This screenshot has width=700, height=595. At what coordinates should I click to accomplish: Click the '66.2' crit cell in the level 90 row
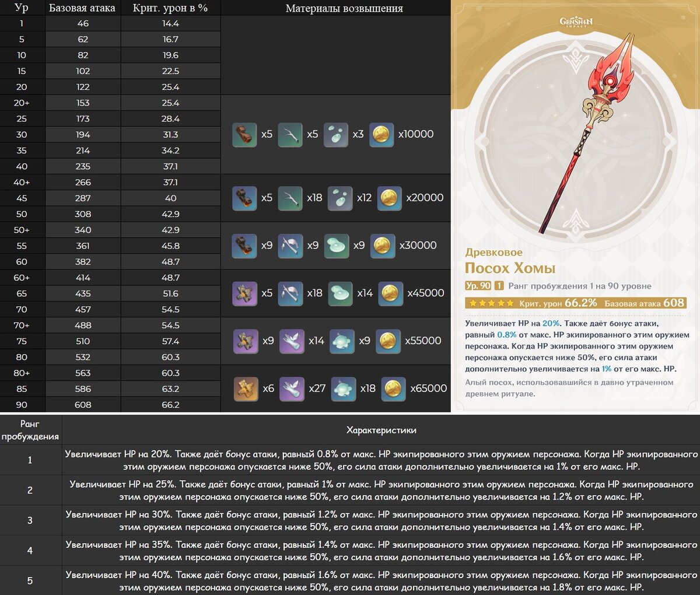[x=170, y=404]
